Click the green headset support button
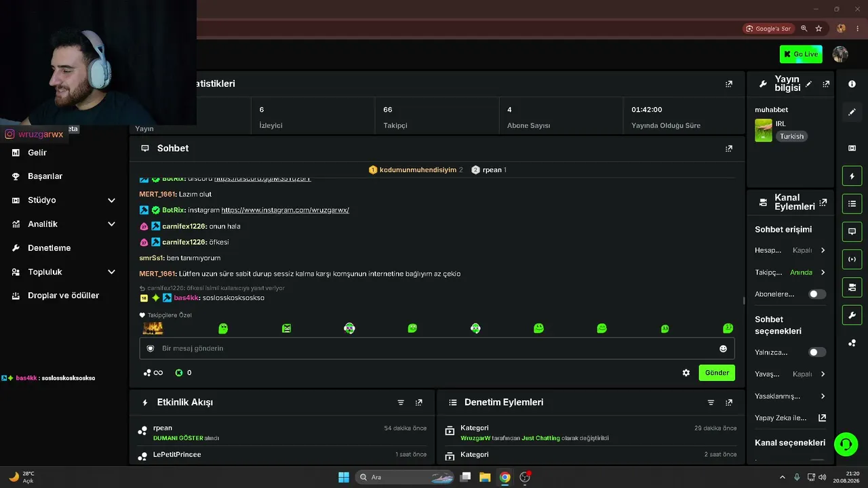The height and width of the screenshot is (488, 868). click(x=846, y=445)
